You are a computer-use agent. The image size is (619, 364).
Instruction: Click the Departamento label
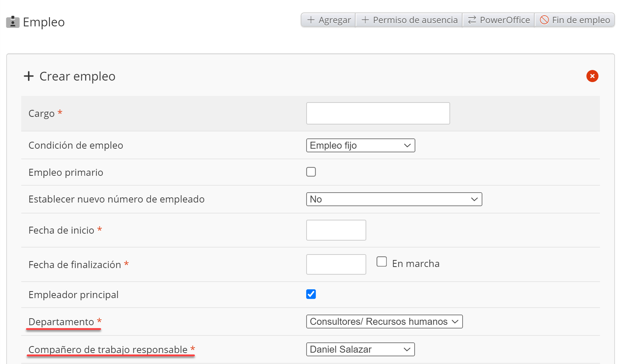pyautogui.click(x=61, y=322)
